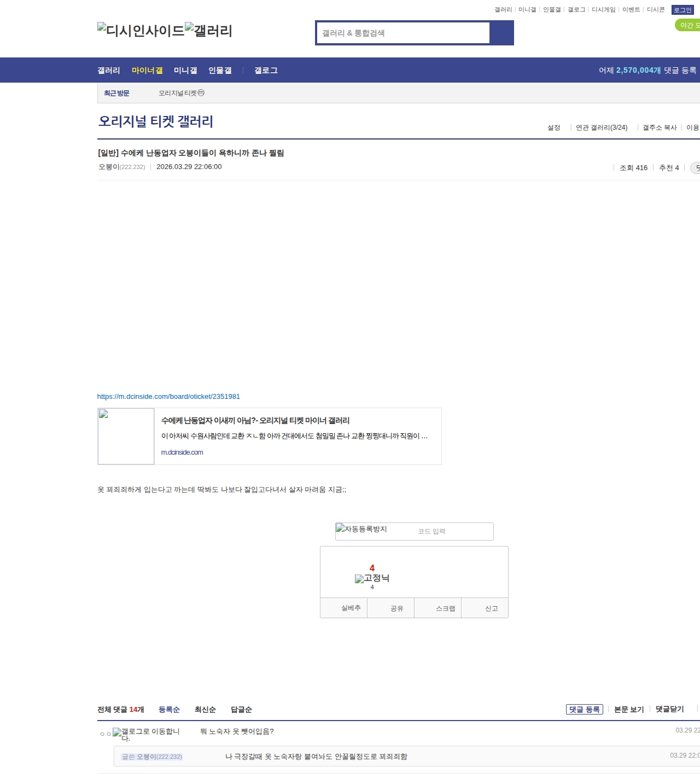700x778 pixels.
Task: Click the 자동등록방지 captcha image
Action: click(x=361, y=529)
